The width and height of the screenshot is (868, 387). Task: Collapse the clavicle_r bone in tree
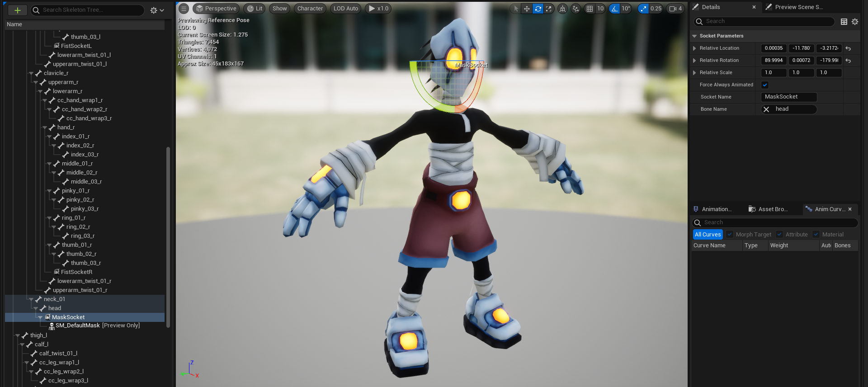31,73
